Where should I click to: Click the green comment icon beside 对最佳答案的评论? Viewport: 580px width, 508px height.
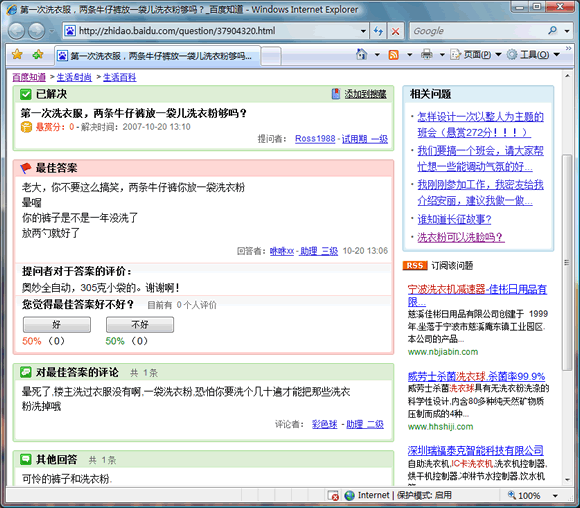coord(26,372)
